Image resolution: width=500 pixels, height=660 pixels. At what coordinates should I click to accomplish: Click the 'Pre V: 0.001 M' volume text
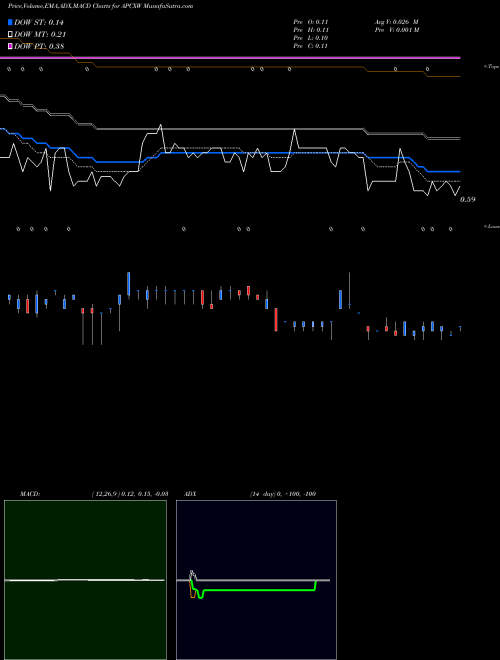click(397, 30)
